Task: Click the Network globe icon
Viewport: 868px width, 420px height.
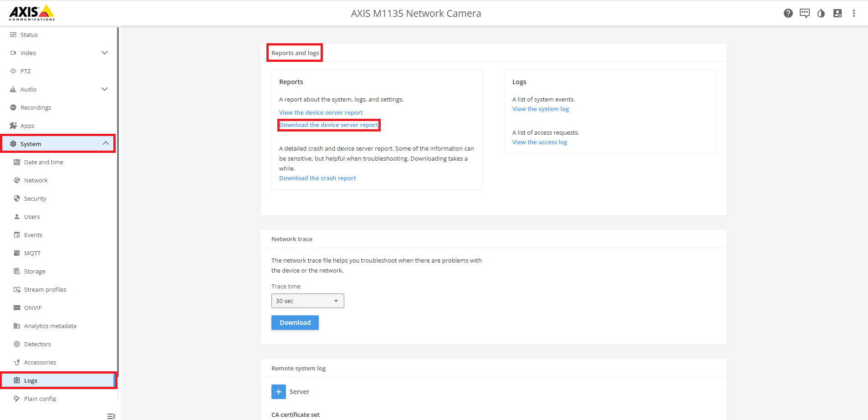Action: click(x=17, y=180)
